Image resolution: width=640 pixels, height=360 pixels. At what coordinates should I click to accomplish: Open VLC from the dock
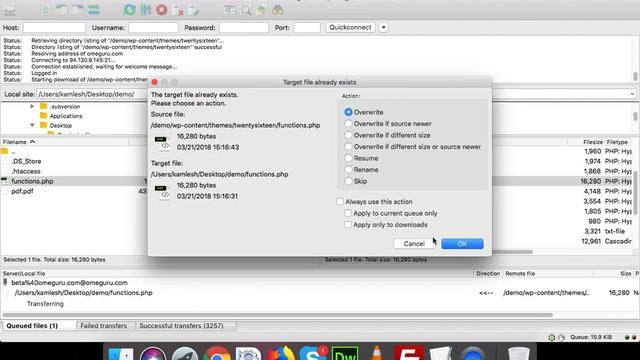377,353
